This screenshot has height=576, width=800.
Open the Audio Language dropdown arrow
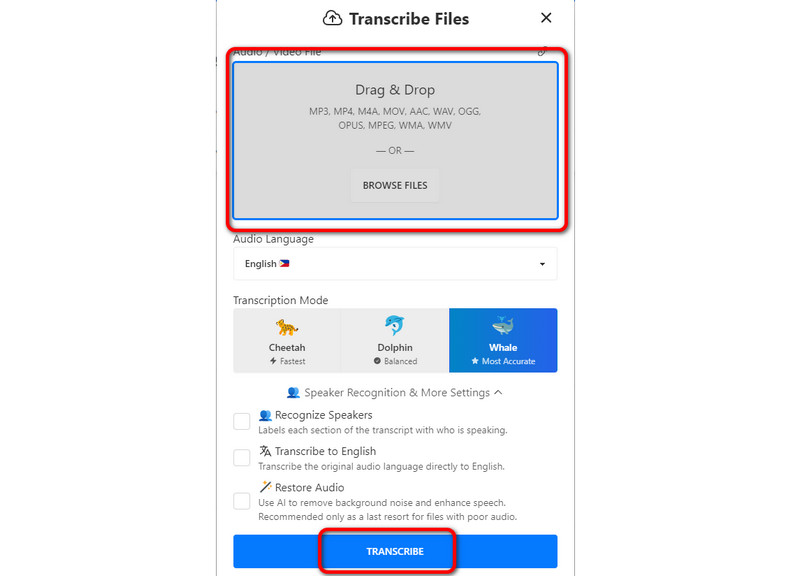pos(542,264)
